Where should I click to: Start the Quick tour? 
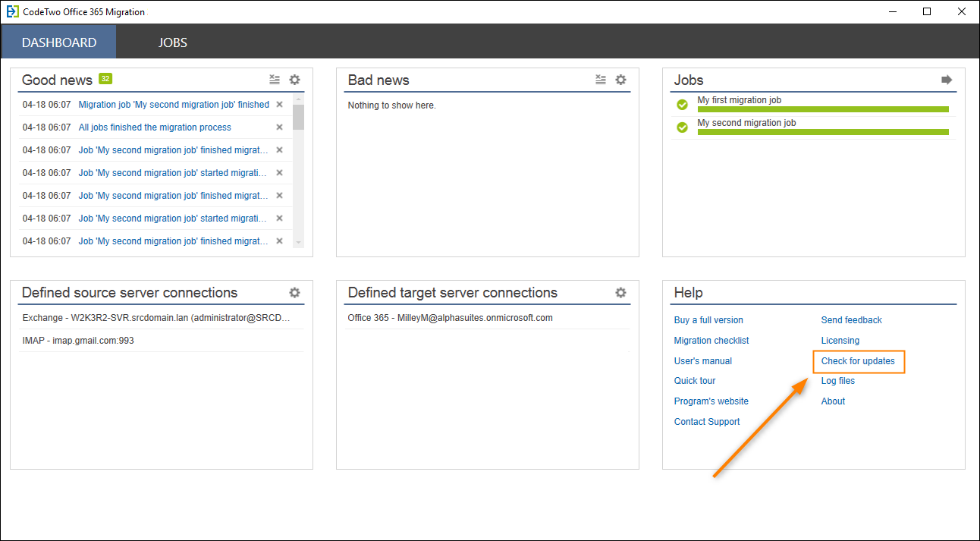695,381
